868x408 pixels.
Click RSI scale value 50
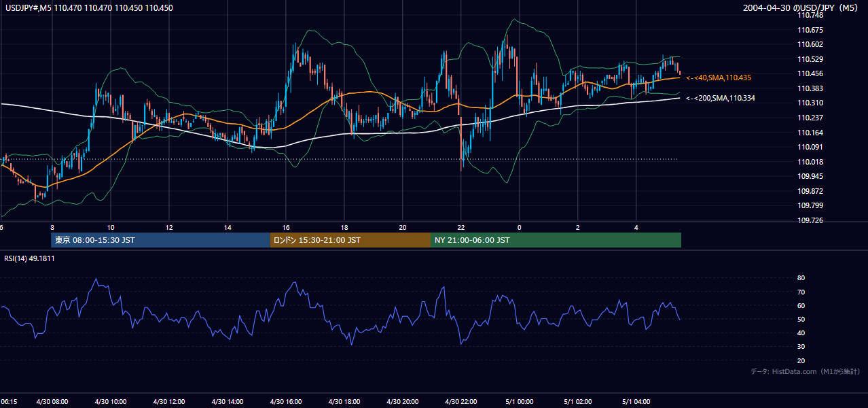point(801,320)
